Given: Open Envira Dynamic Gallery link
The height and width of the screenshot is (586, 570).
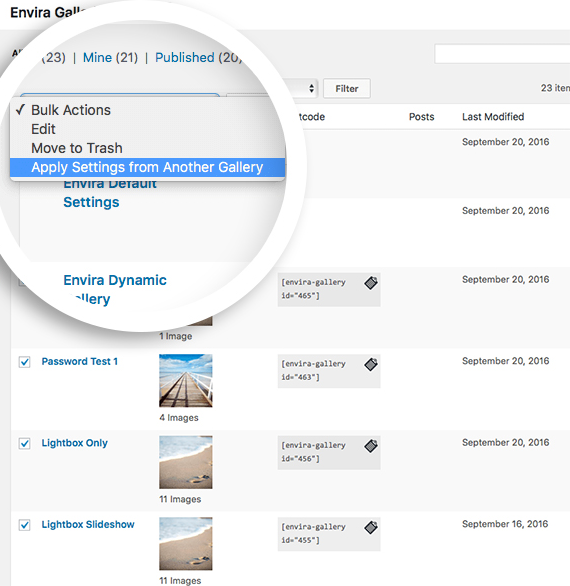Looking at the screenshot, I should tap(115, 289).
